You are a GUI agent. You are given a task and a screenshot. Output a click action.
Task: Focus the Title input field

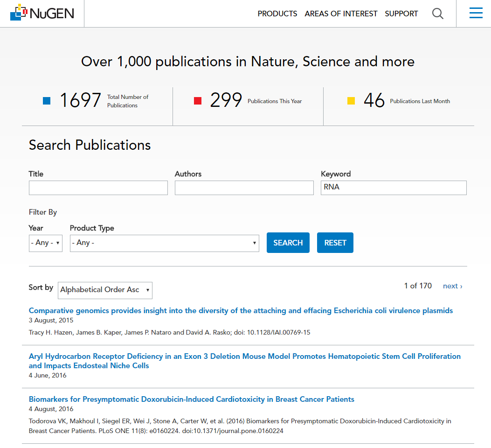pos(98,188)
